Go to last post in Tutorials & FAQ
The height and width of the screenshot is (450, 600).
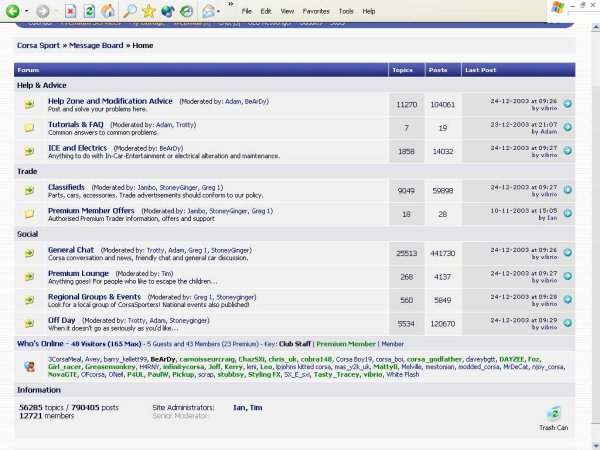click(x=567, y=127)
